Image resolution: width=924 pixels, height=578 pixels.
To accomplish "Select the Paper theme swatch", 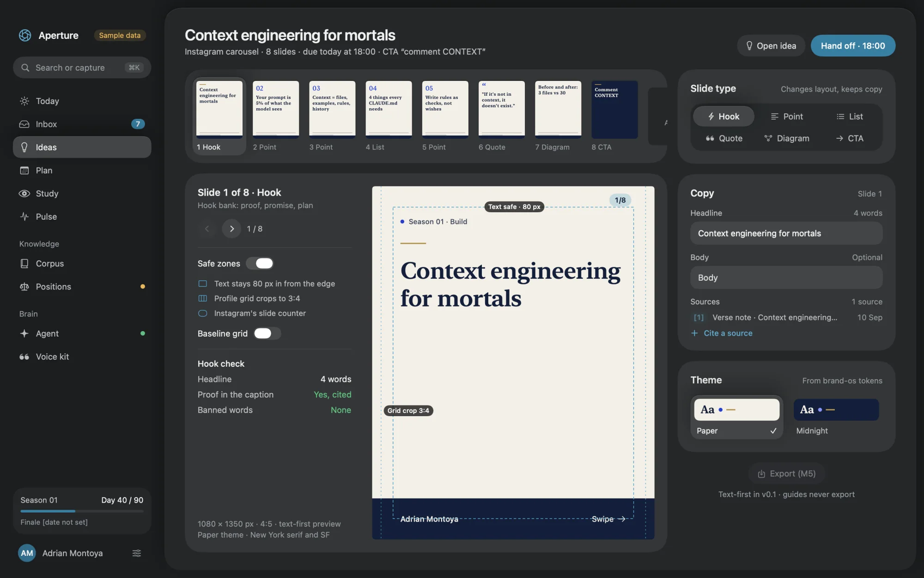I will [736, 410].
